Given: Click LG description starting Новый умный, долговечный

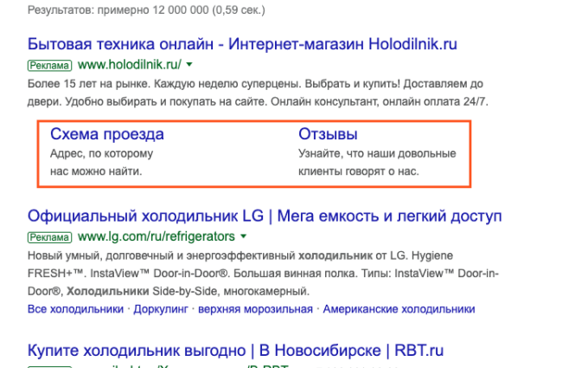Looking at the screenshot, I should (x=263, y=274).
